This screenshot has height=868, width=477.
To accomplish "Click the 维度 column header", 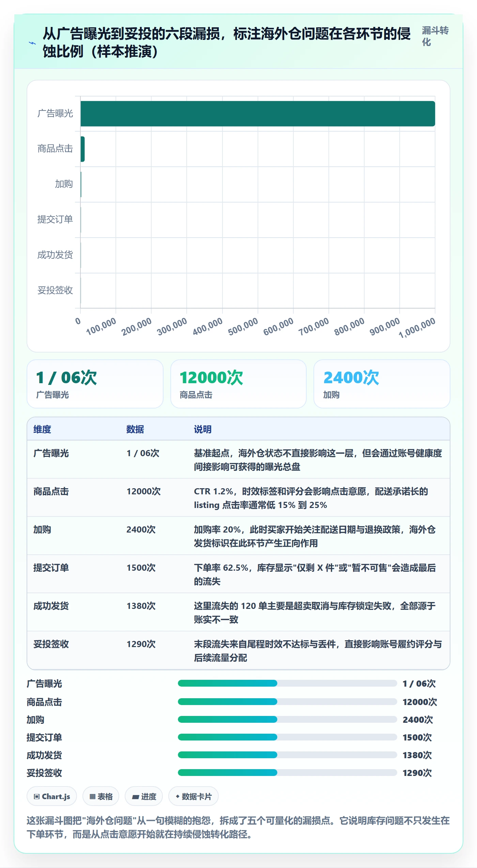I will pyautogui.click(x=42, y=429).
